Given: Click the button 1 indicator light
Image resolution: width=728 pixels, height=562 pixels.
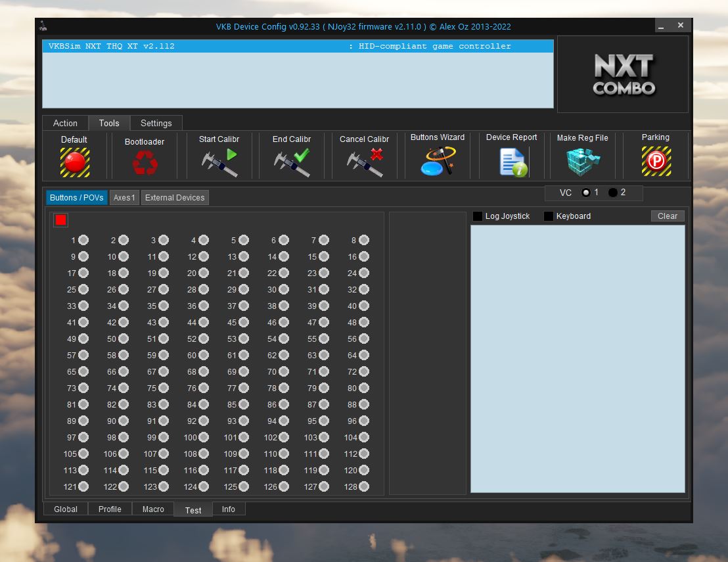Looking at the screenshot, I should tap(83, 240).
